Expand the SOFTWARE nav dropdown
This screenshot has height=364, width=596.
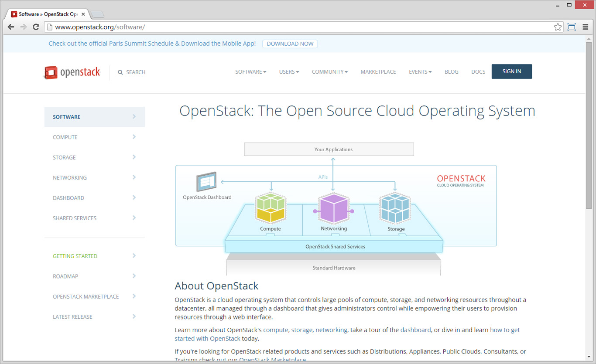[250, 72]
